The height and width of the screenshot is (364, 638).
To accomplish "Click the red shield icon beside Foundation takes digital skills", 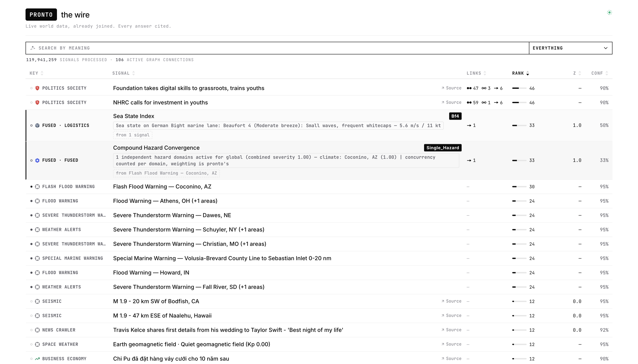I will click(37, 88).
